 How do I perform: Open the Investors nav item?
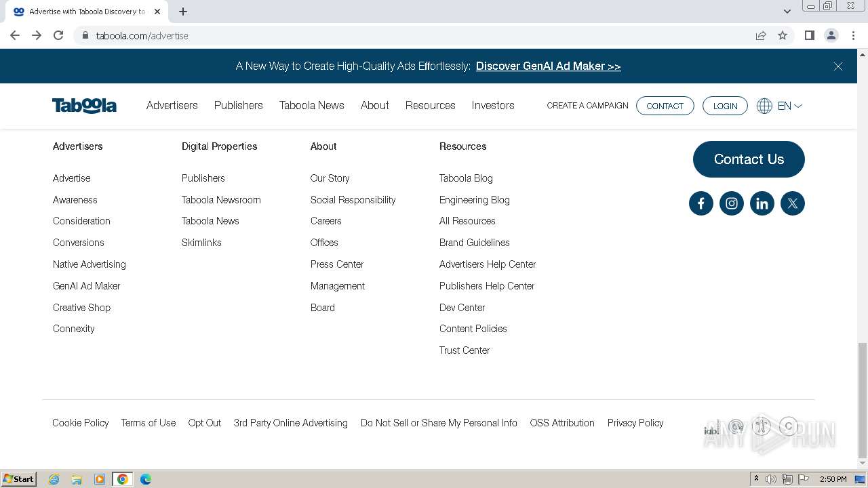tap(493, 106)
